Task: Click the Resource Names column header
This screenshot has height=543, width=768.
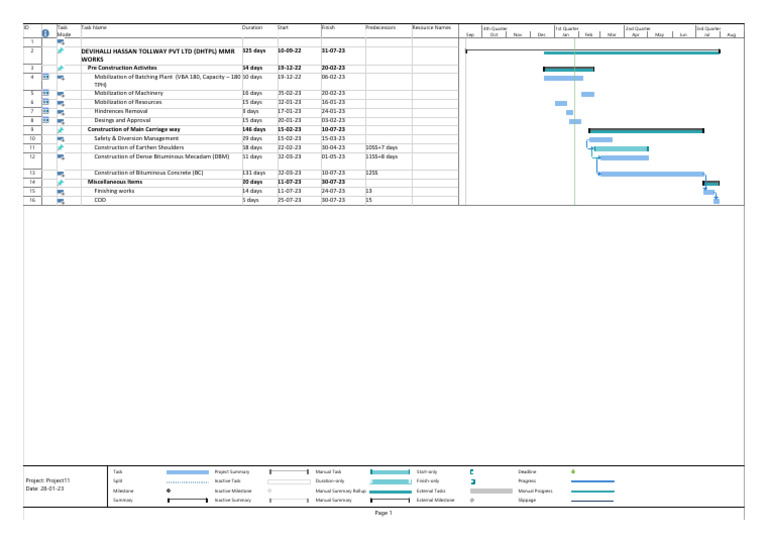Action: tap(432, 27)
